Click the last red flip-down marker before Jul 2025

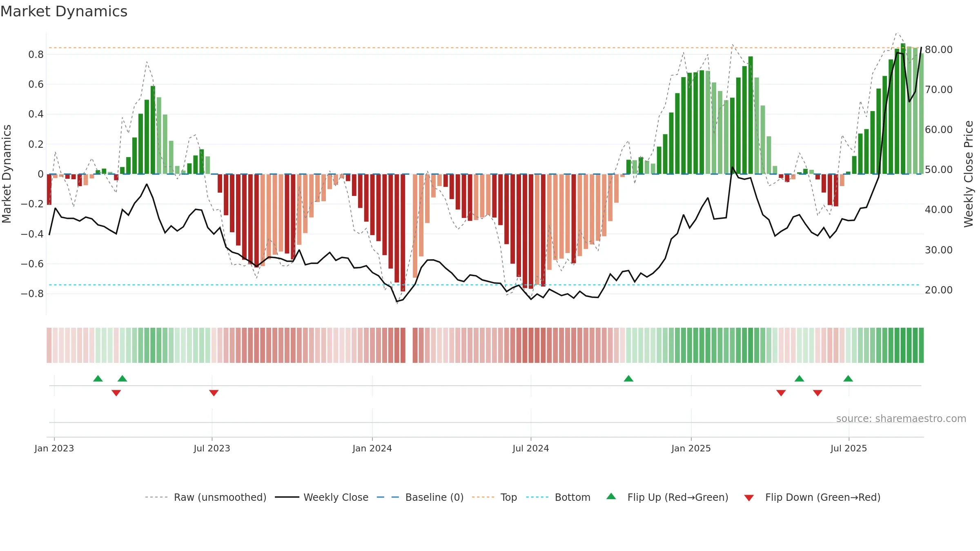[817, 393]
